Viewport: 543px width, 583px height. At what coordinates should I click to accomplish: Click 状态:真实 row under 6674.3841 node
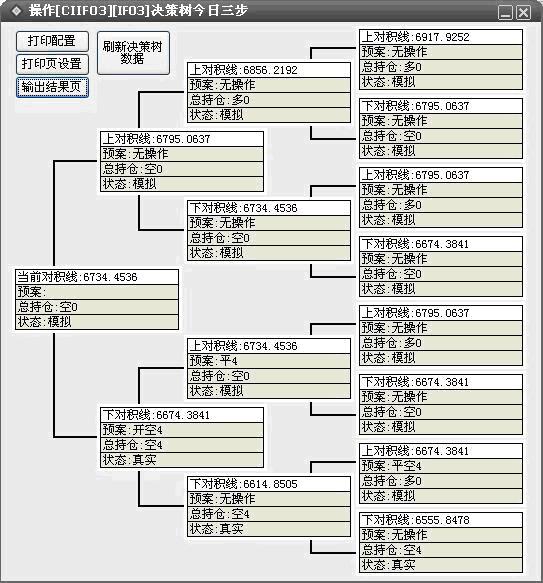coord(182,460)
